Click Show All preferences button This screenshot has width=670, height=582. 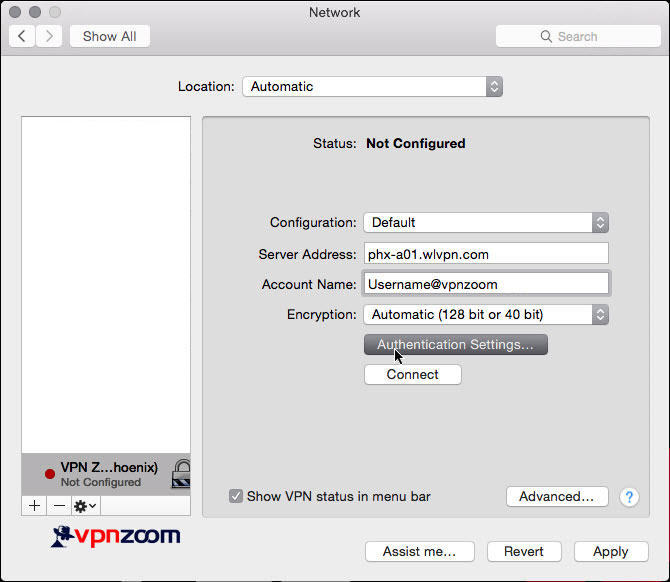[x=110, y=36]
